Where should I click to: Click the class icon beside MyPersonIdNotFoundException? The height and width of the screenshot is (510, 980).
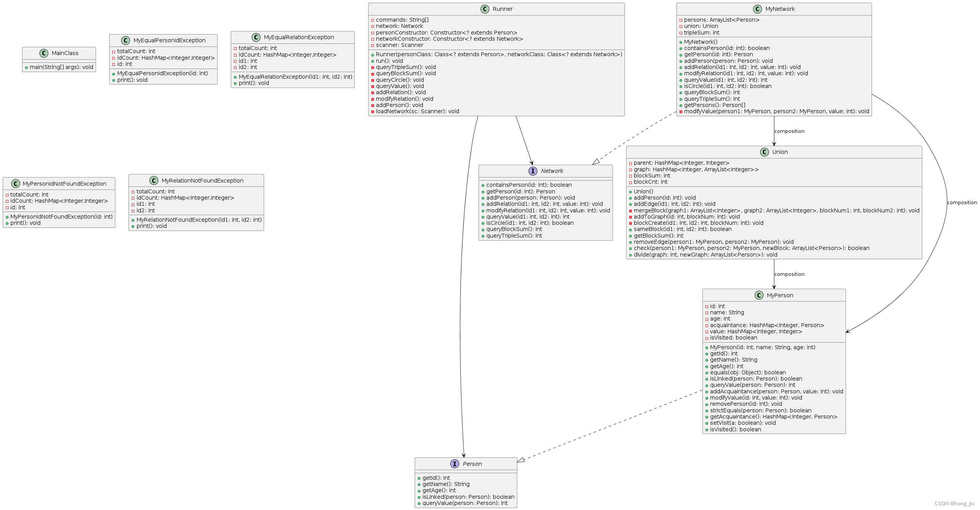[15, 184]
